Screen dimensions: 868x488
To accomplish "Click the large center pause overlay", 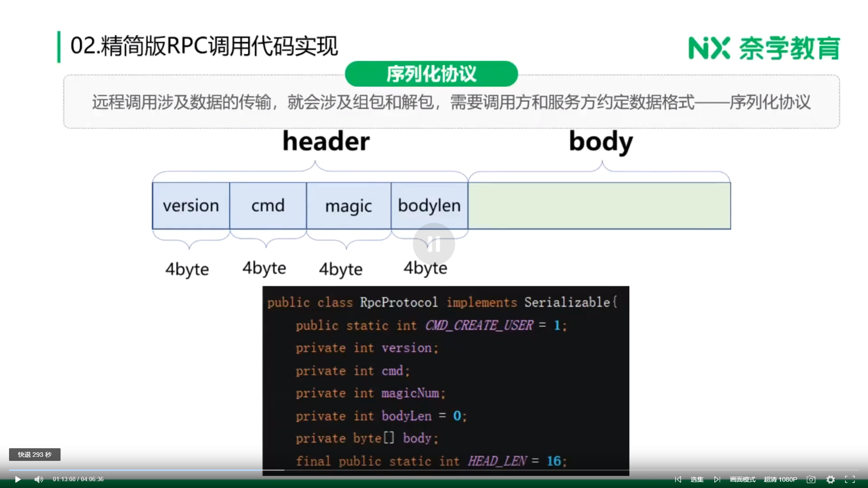I will tap(434, 244).
